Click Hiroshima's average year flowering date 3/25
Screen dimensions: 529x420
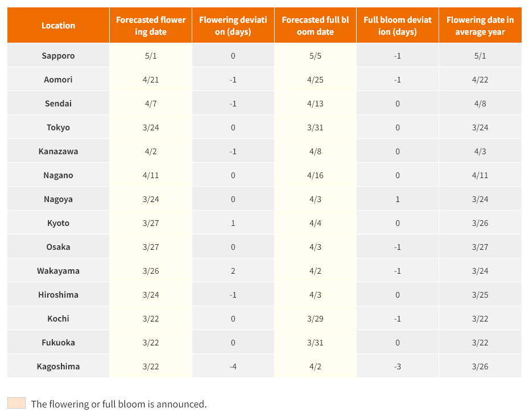coord(480,295)
